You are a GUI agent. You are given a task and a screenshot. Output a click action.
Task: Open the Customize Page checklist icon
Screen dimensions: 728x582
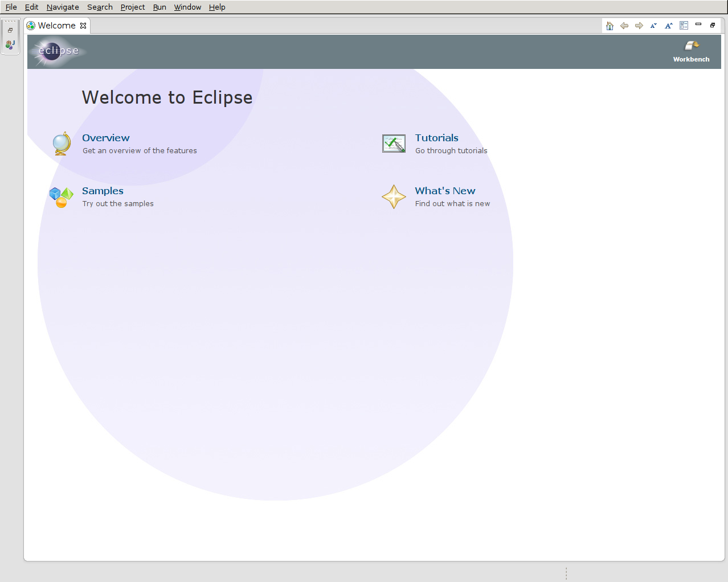click(684, 26)
